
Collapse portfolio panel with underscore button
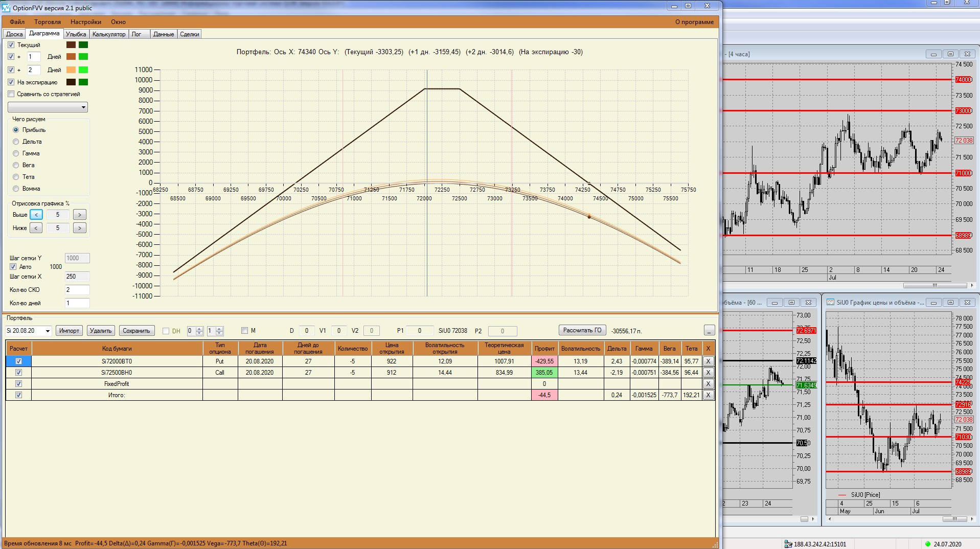coord(709,331)
